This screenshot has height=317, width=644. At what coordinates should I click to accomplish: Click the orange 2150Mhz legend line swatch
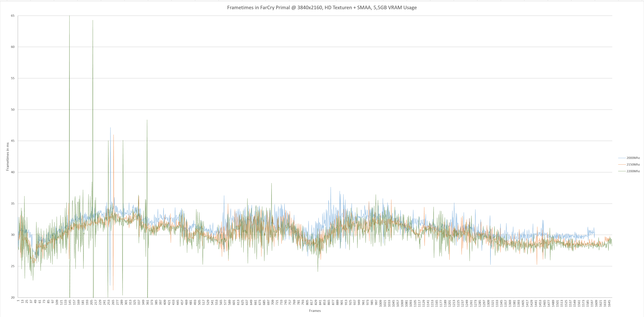622,165
